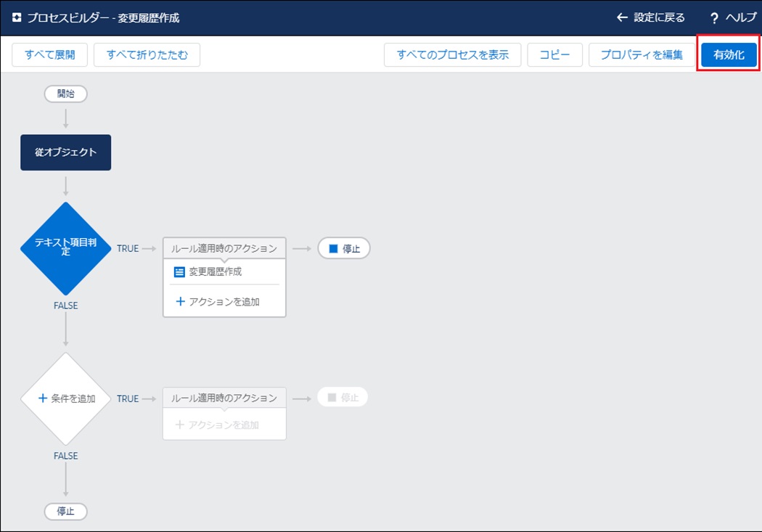Click the コピー button
762x532 pixels.
click(554, 54)
